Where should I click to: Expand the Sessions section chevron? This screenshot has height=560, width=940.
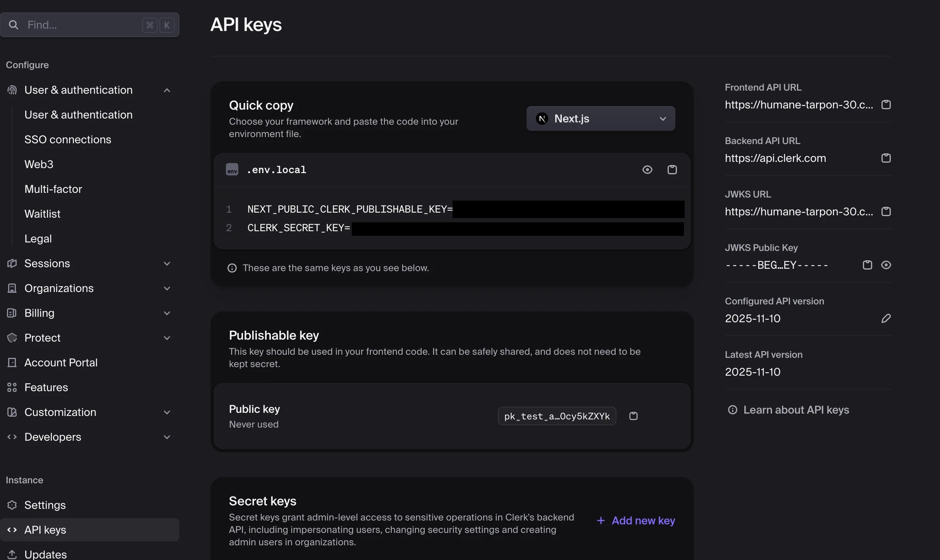pyautogui.click(x=167, y=264)
